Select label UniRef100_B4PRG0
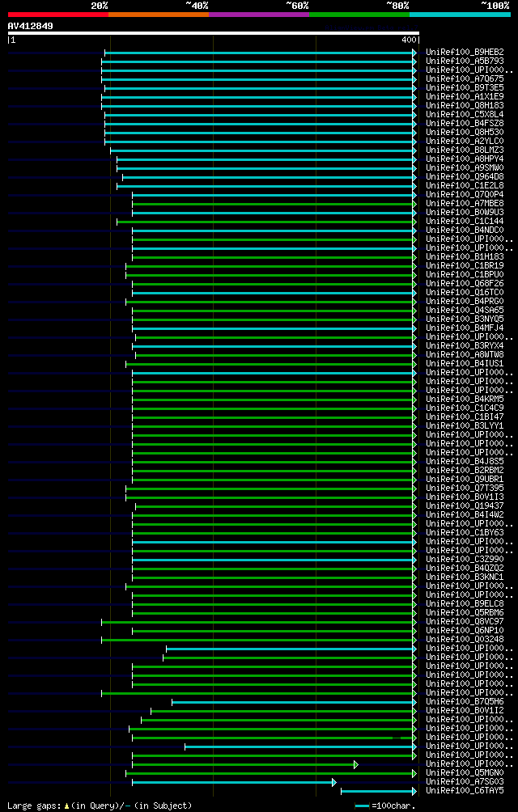The width and height of the screenshot is (518, 812). [x=464, y=301]
